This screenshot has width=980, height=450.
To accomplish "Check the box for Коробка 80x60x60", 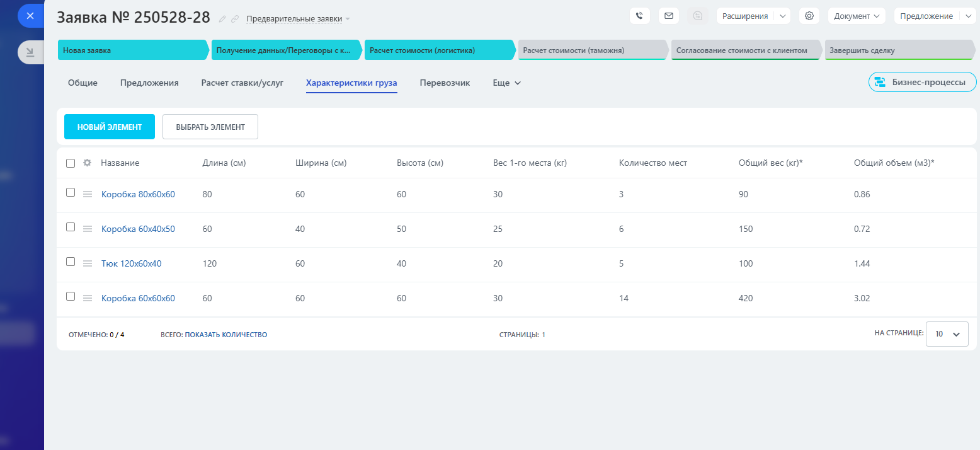I will (71, 192).
